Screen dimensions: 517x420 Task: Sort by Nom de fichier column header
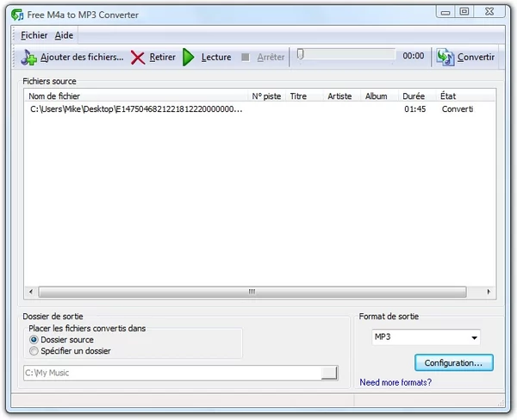pos(136,96)
